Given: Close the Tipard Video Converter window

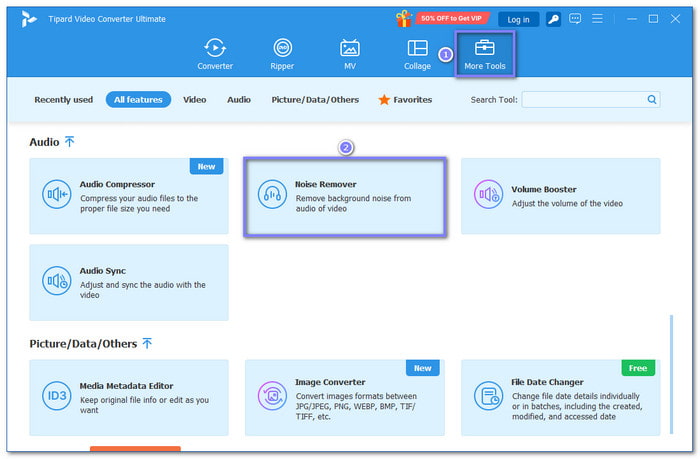Looking at the screenshot, I should click(x=675, y=19).
